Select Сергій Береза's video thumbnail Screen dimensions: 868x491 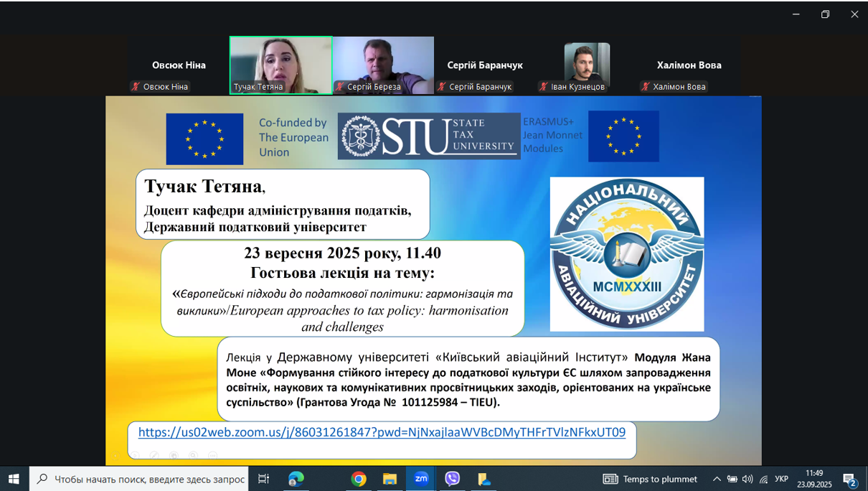(x=384, y=65)
